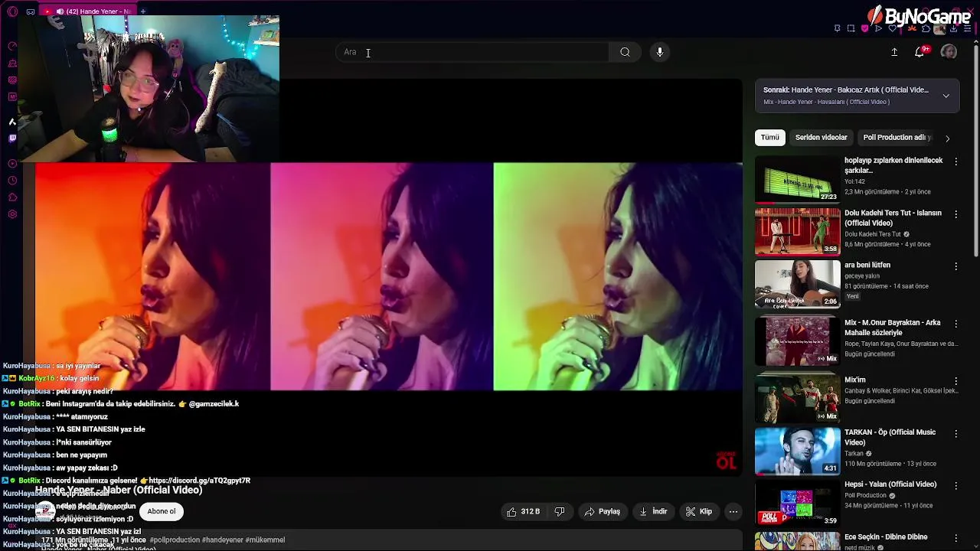Click the Paylaş share button
Image resolution: width=980 pixels, height=551 pixels.
click(x=602, y=512)
